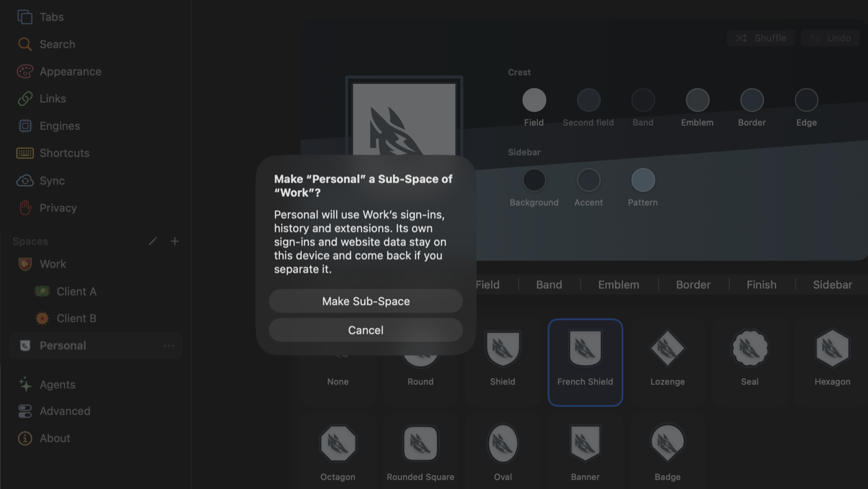Choose the Emblem color swatch
868x489 pixels.
click(697, 100)
